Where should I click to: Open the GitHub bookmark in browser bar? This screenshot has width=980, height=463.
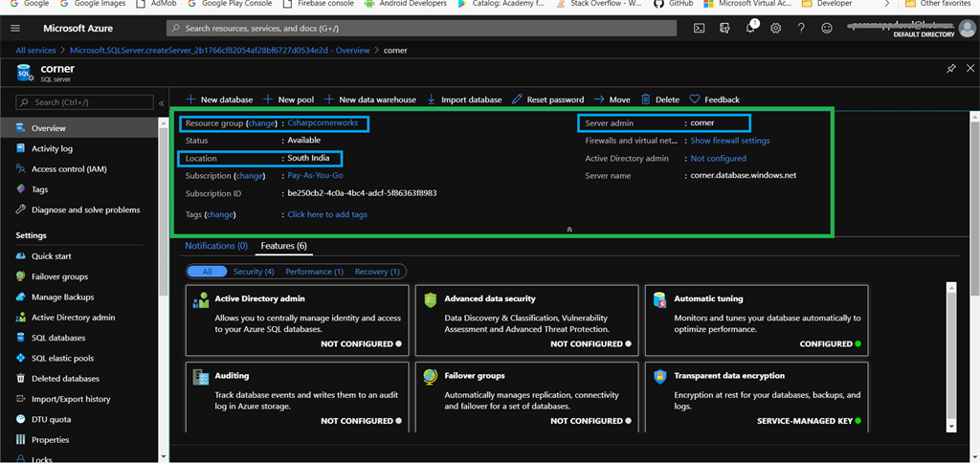tap(673, 4)
